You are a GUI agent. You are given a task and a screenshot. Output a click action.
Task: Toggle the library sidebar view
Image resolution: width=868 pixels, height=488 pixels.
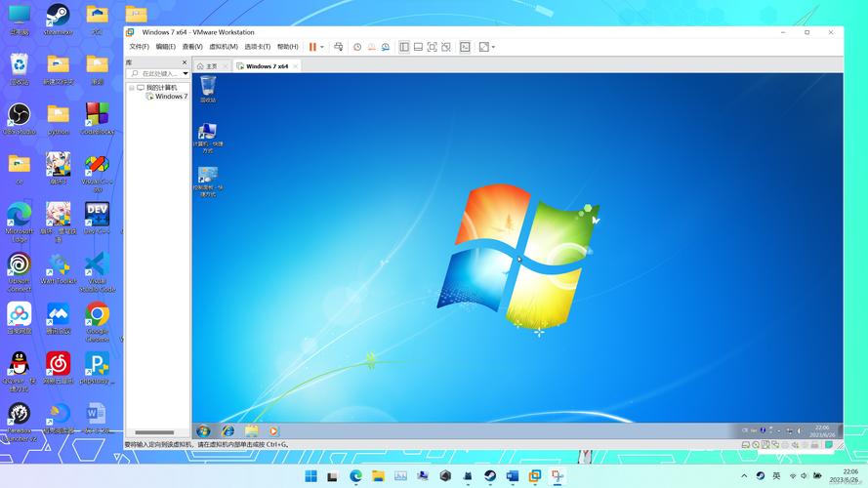click(404, 47)
